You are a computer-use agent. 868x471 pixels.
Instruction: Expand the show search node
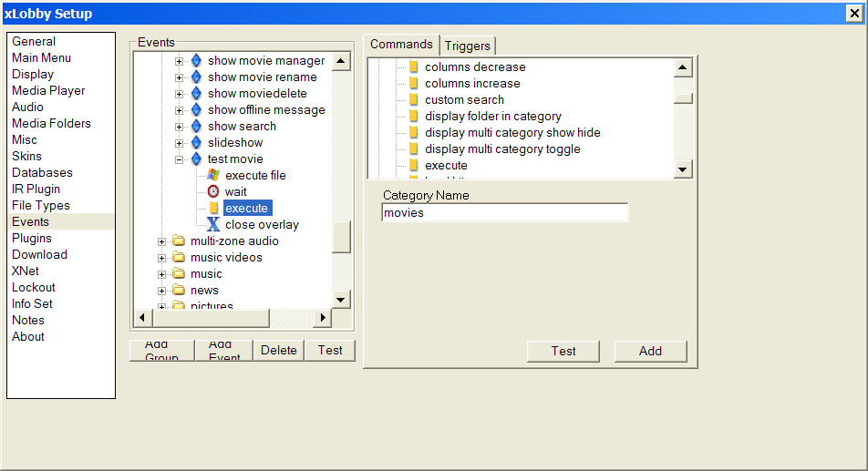coord(179,128)
